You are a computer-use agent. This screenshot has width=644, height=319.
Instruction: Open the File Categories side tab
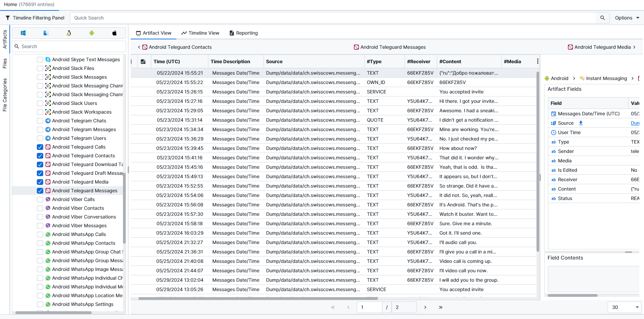click(x=5, y=95)
